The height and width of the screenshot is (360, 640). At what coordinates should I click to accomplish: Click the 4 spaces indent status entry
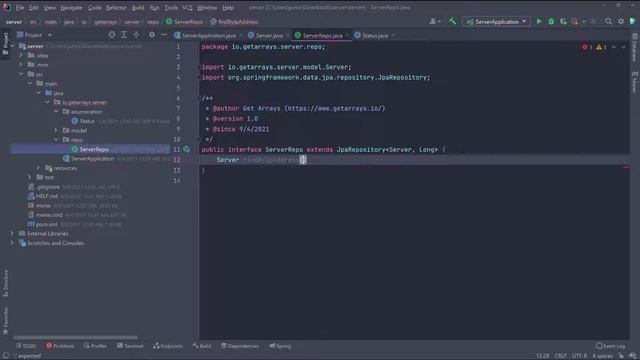602,356
